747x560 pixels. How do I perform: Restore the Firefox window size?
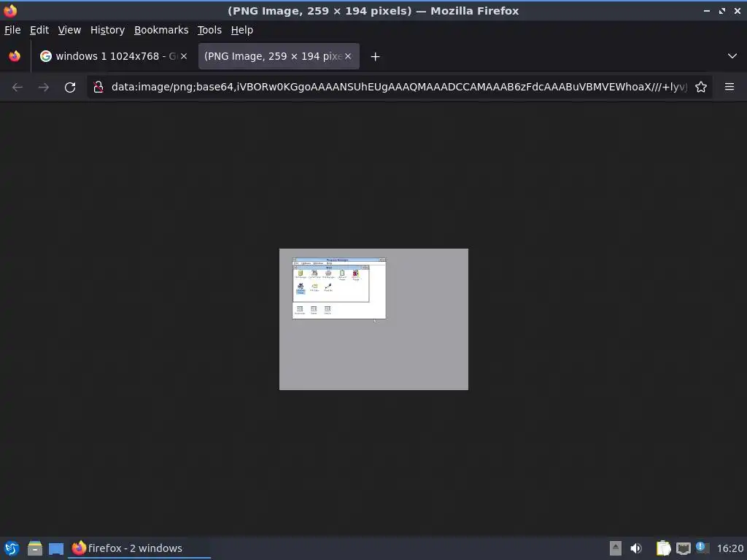coord(722,10)
